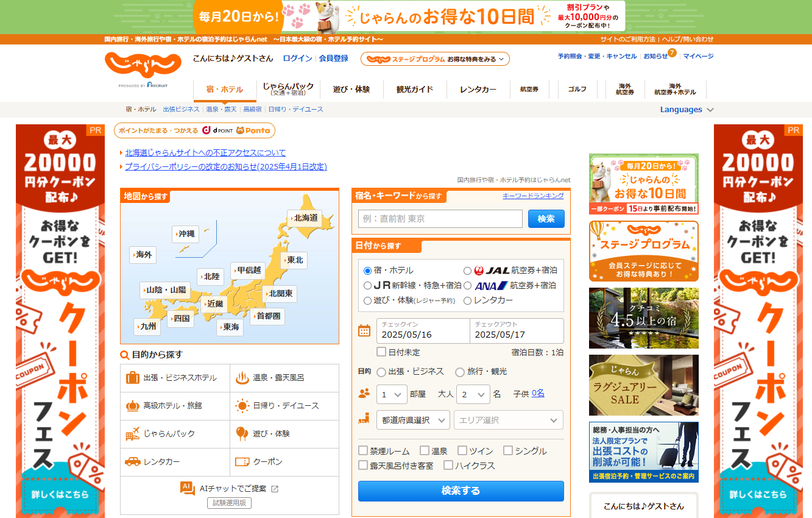Switch to the 海外航空券+ホテル tab
812x518 pixels.
[675, 89]
